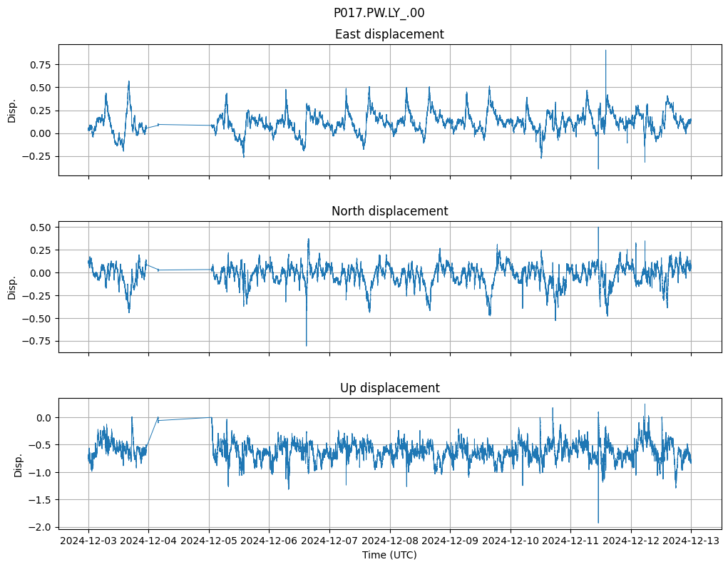Image resolution: width=728 pixels, height=567 pixels.
Task: Select the East displacement subplot title
Action: tap(389, 34)
